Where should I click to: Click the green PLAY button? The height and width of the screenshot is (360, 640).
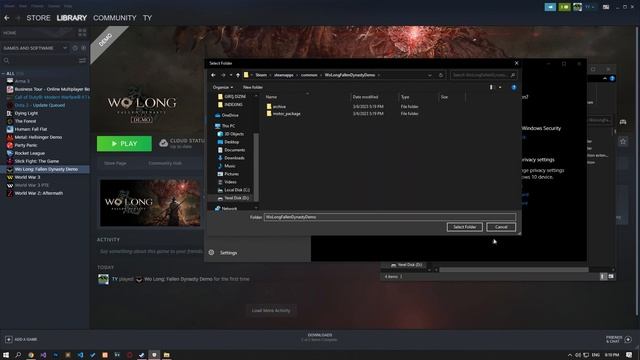124,144
